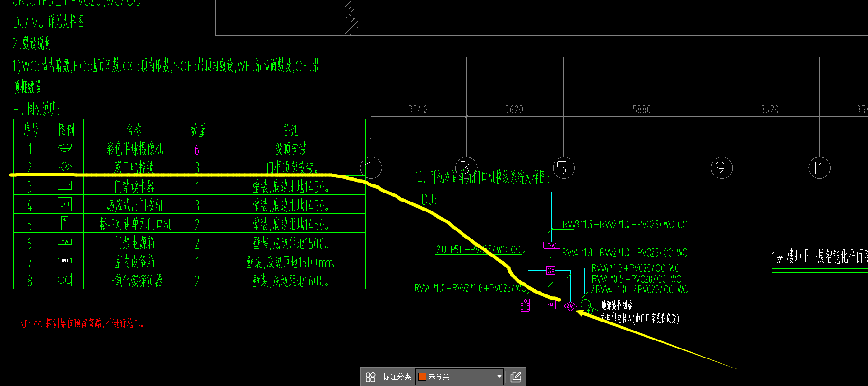
Task: Click the DJ: label above wiring diagram
Action: 429,200
